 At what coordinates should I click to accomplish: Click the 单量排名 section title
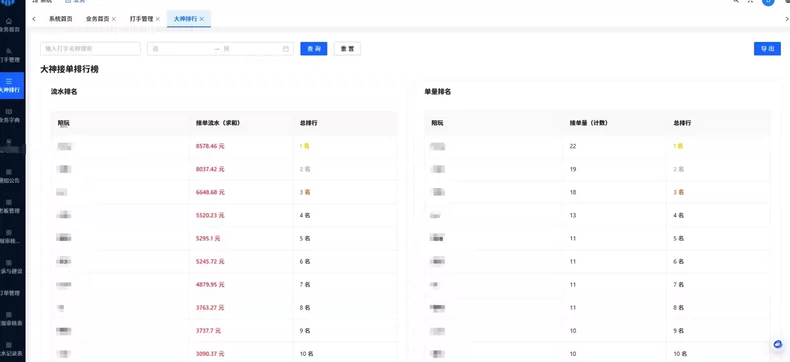(x=437, y=92)
